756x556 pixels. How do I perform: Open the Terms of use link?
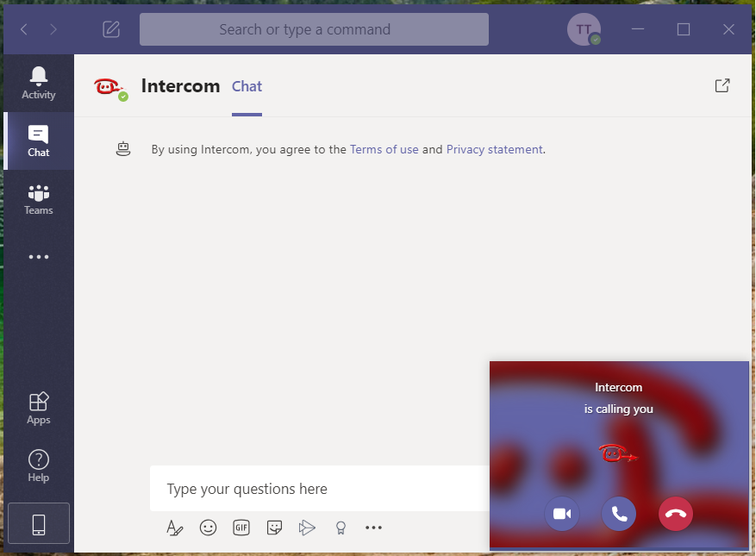[x=384, y=149]
